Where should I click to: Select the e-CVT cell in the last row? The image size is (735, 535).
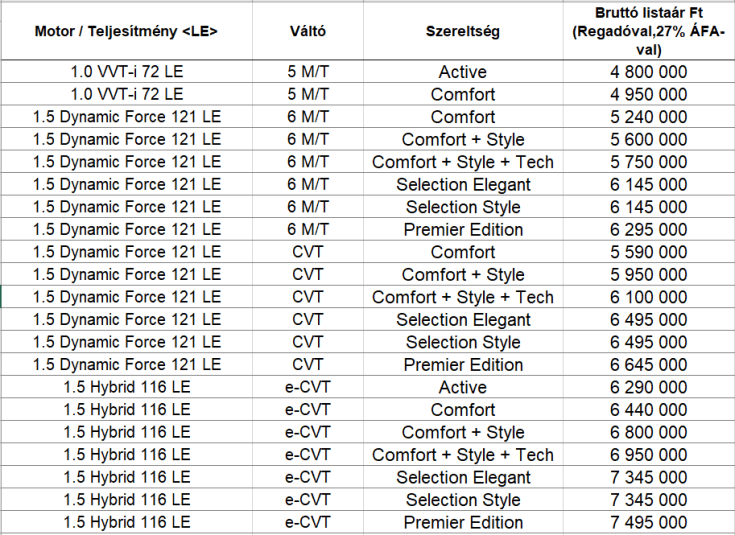click(x=308, y=522)
